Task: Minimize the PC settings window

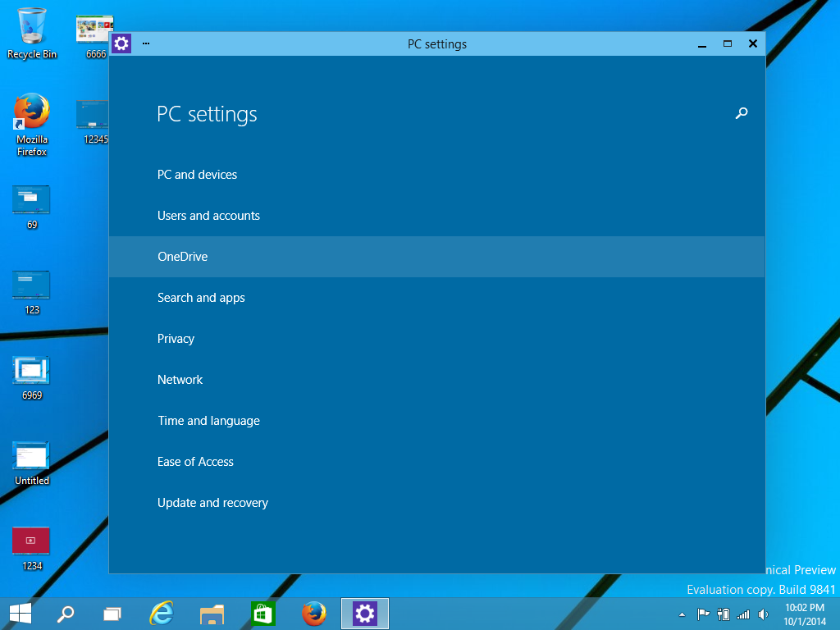Action: (702, 44)
